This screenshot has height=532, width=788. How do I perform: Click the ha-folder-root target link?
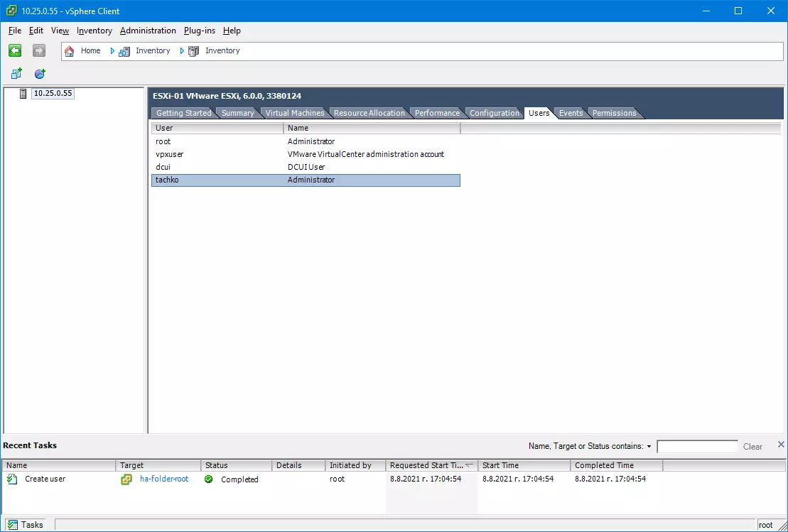(x=164, y=479)
